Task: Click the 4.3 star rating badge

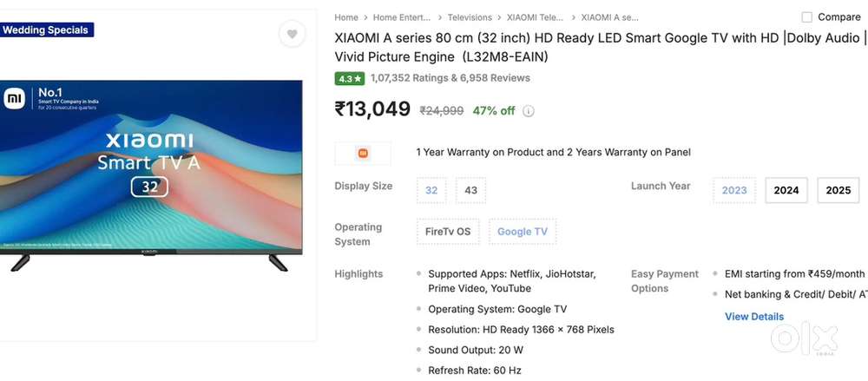Action: (x=350, y=78)
